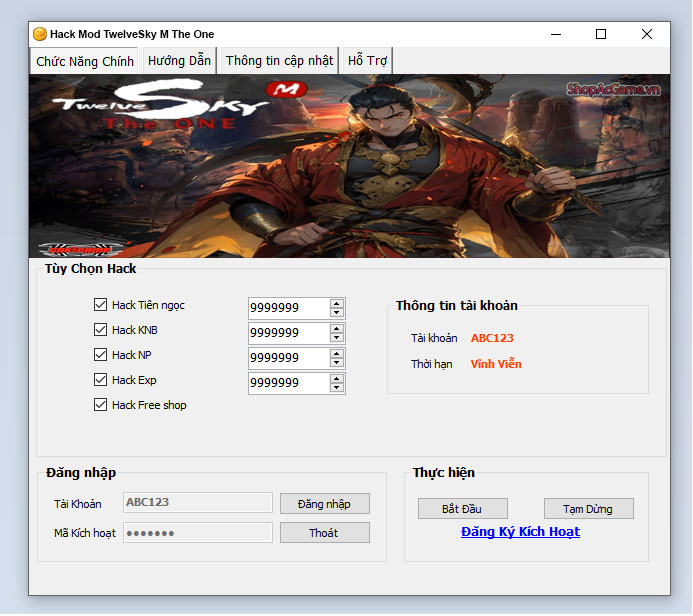Click the Vĩnh Viễn expiry text

(x=496, y=364)
